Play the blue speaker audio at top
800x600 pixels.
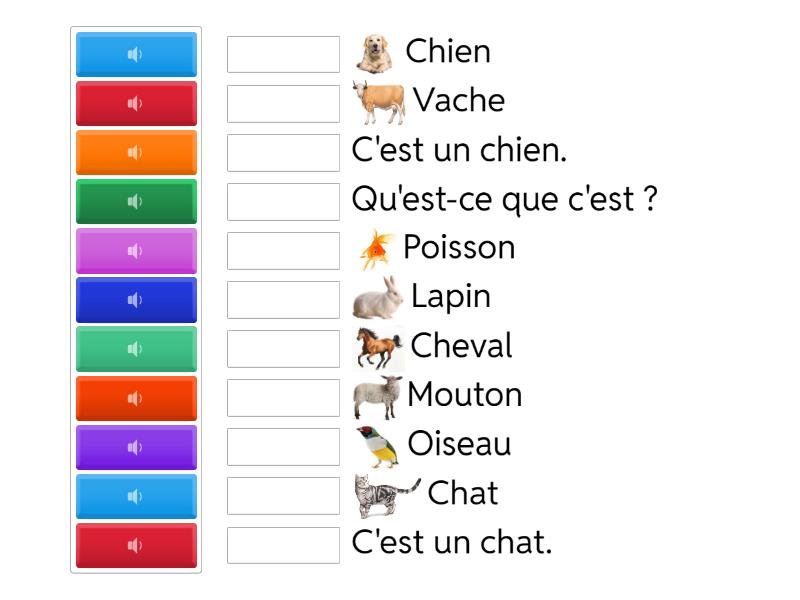point(136,54)
